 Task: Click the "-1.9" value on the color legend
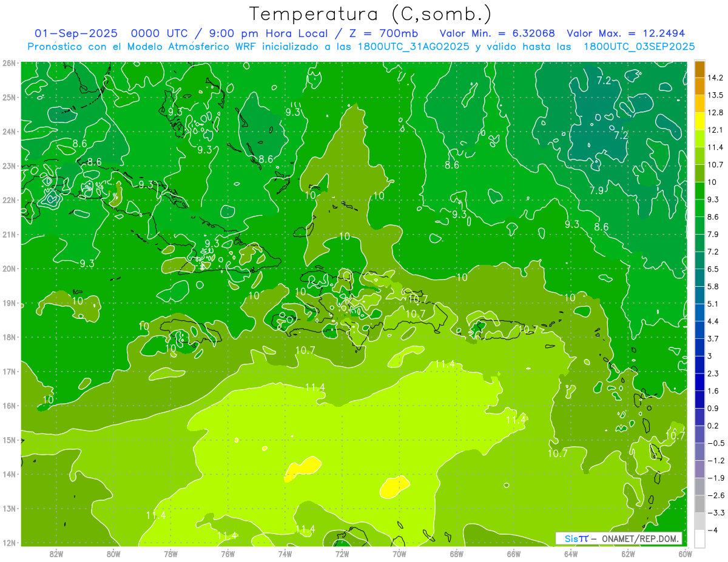click(716, 478)
